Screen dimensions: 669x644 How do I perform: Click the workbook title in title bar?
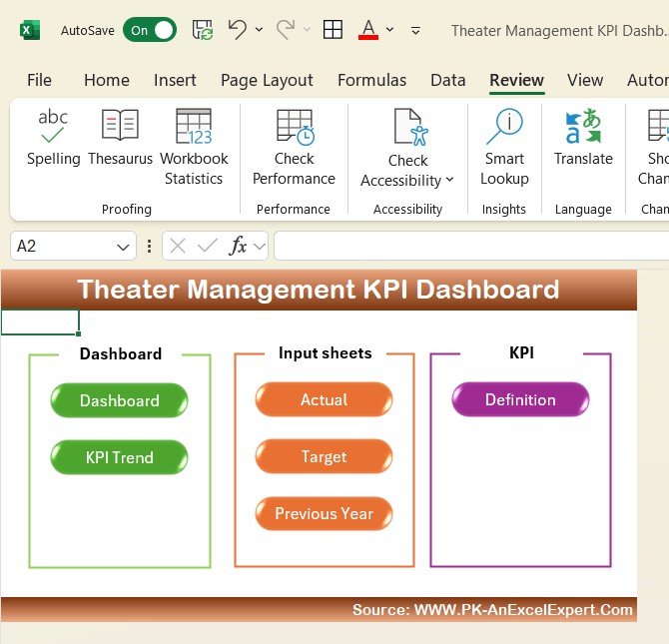click(560, 30)
